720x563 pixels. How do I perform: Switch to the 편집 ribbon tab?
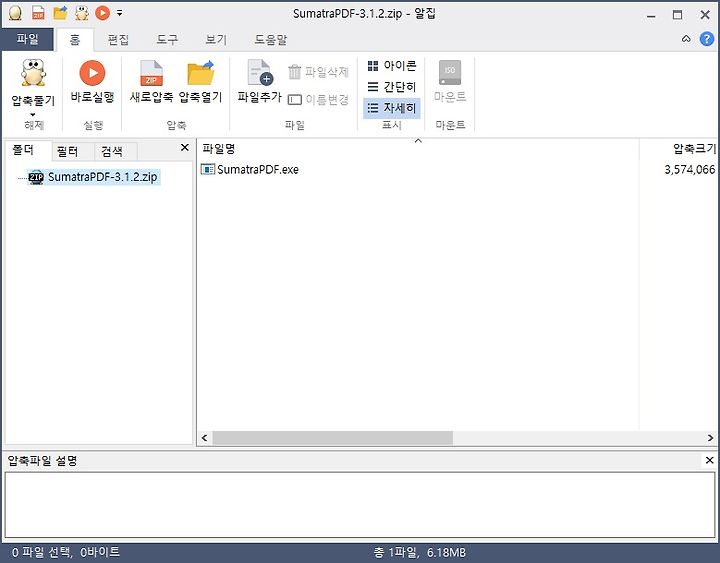click(118, 40)
